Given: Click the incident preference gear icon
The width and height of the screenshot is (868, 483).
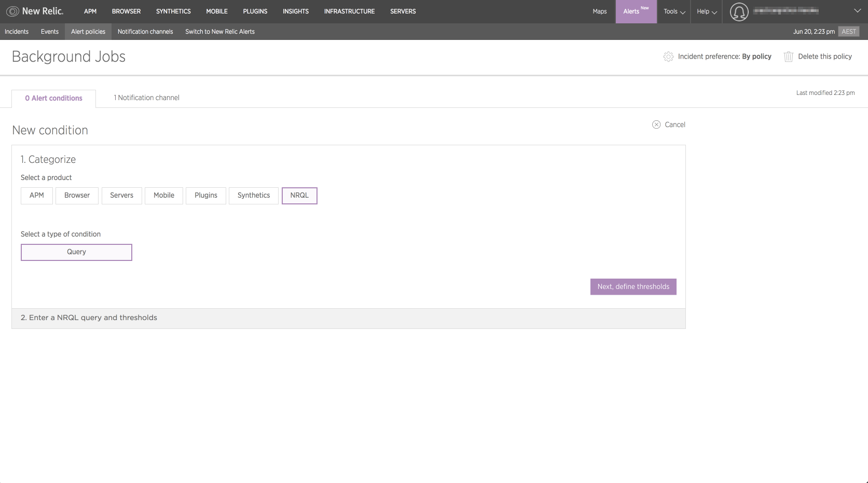Looking at the screenshot, I should 668,57.
